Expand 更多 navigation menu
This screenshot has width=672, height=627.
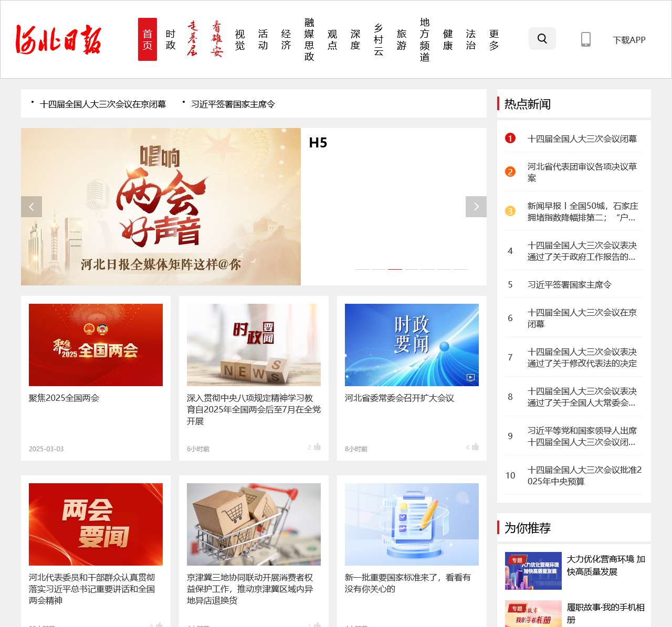click(494, 40)
